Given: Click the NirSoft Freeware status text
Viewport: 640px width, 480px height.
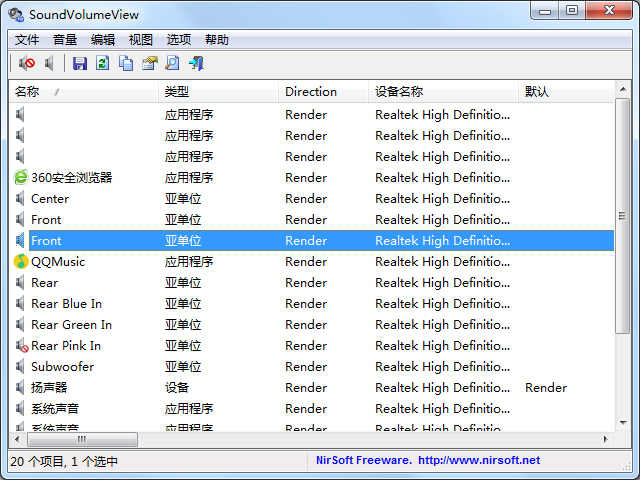Looking at the screenshot, I should [363, 460].
